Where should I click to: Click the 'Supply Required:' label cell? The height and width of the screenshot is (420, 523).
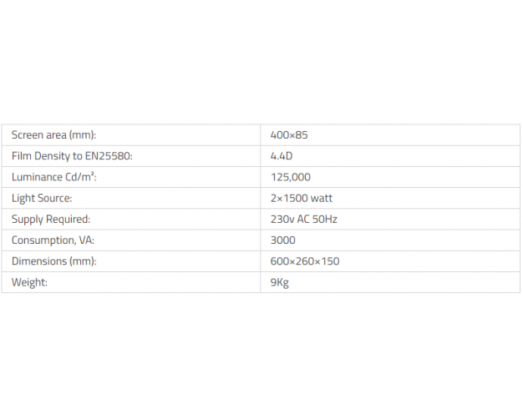[51, 219]
